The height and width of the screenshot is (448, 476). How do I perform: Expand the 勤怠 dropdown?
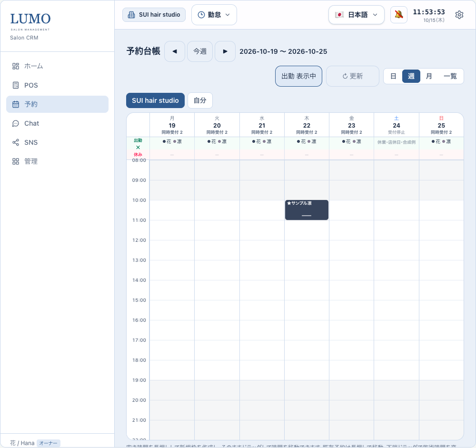(214, 15)
